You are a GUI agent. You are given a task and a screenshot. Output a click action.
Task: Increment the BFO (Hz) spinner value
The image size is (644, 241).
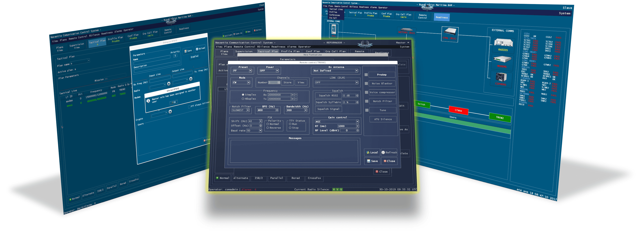click(277, 109)
